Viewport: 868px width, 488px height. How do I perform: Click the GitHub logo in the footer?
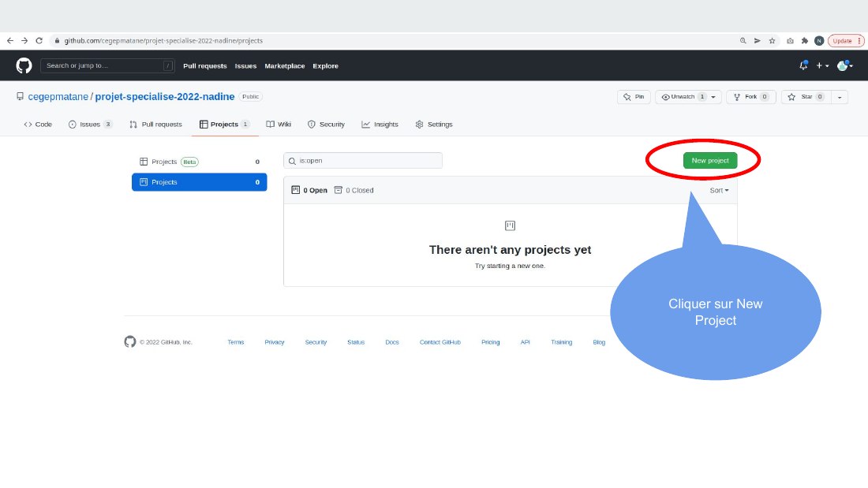coord(130,342)
